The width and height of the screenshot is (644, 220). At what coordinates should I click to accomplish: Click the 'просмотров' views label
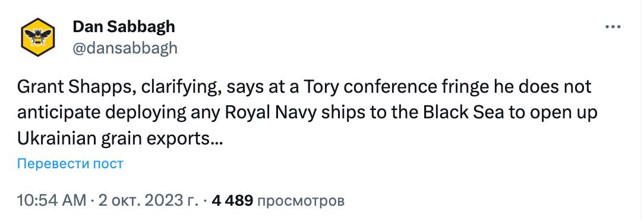[300, 201]
